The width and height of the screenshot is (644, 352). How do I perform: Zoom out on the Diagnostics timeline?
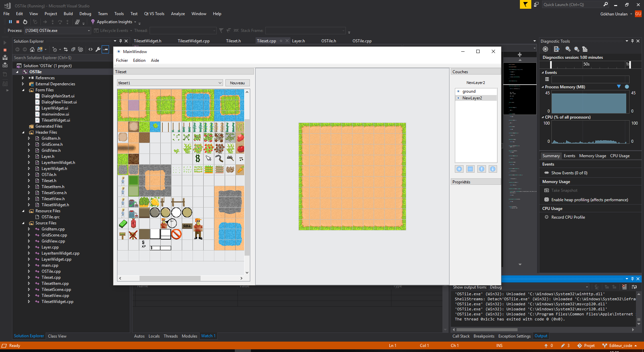[577, 49]
